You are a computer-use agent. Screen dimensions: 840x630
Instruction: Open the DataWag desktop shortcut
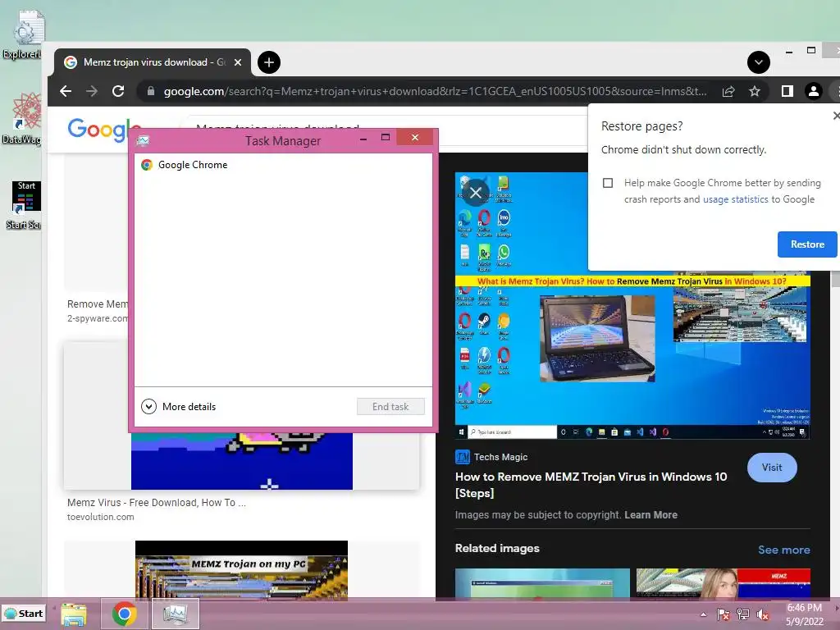pyautogui.click(x=22, y=119)
